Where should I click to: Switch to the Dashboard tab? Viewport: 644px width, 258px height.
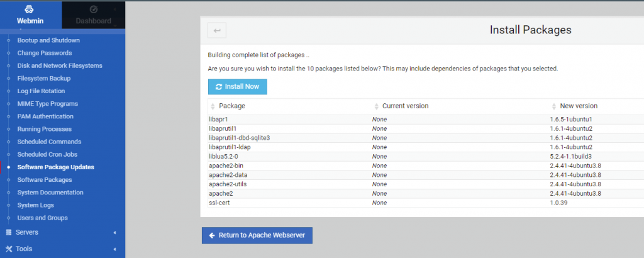point(93,15)
